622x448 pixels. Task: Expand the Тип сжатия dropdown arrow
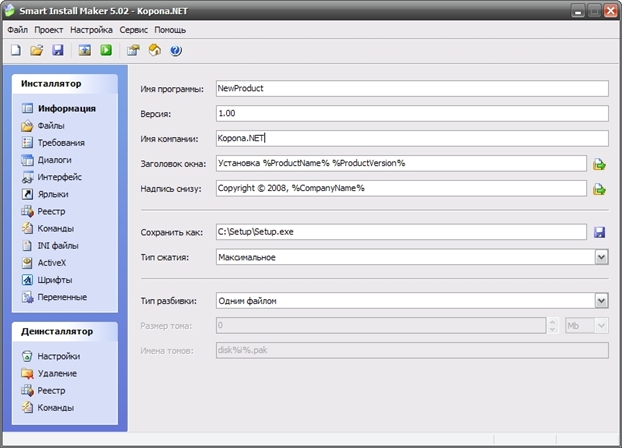[x=601, y=257]
